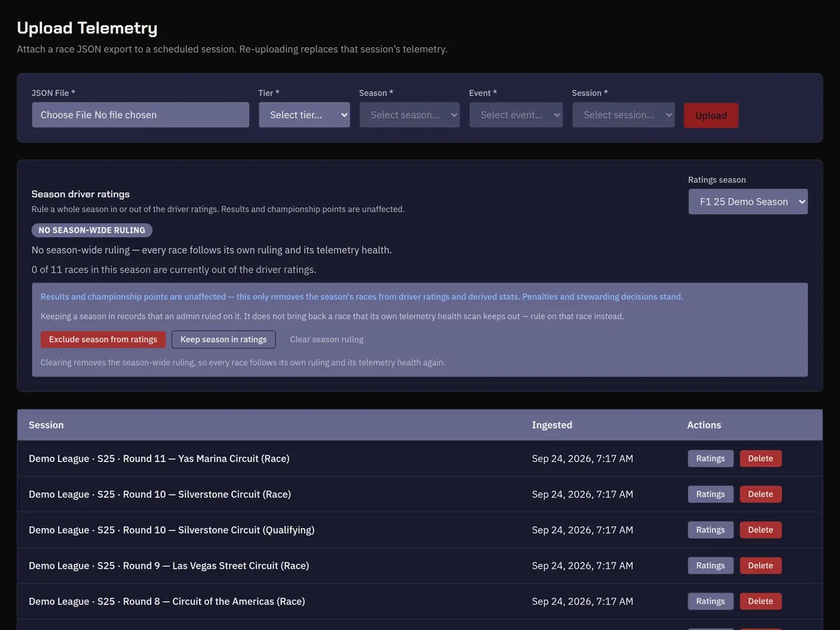Choose a JSON file to upload
840x630 pixels.
[x=140, y=115]
